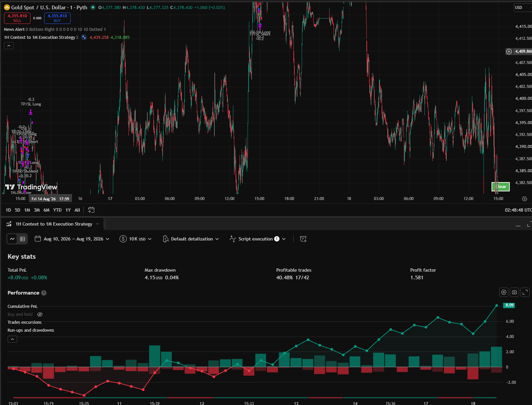Click the strategy indicator icon on chart legend
Viewport: 532px width, 405px height.
pyautogui.click(x=84, y=37)
